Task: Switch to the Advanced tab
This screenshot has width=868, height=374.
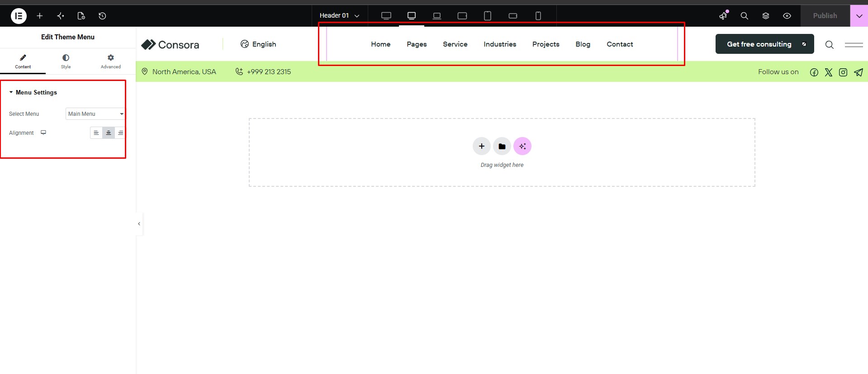Action: tap(111, 62)
